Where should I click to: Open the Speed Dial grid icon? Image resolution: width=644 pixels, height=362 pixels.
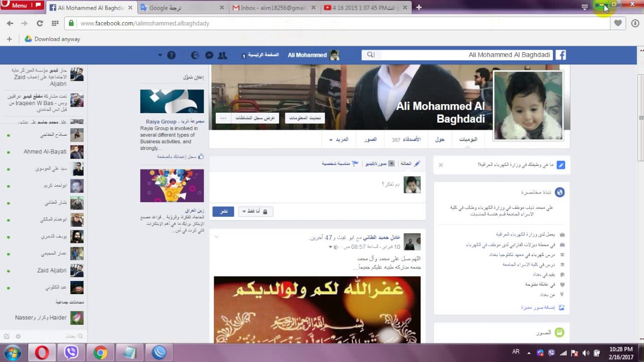pos(55,23)
